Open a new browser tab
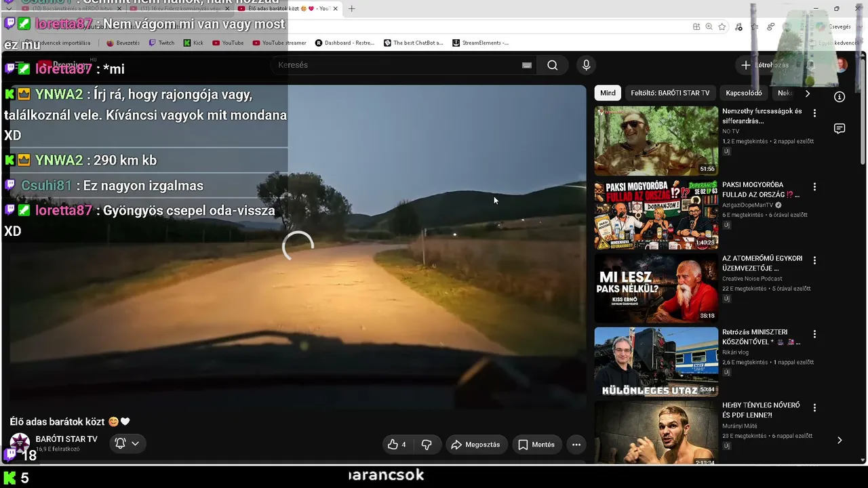Screen dimensions: 868x488 pyautogui.click(x=351, y=9)
